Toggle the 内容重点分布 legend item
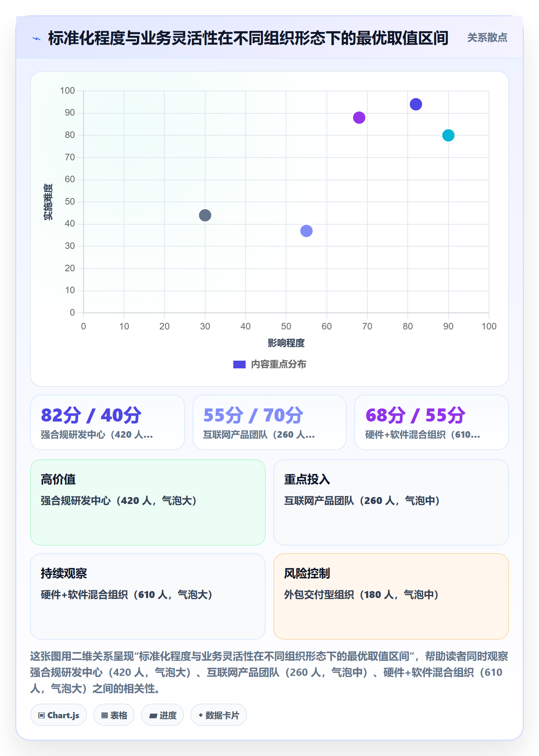 click(269, 364)
